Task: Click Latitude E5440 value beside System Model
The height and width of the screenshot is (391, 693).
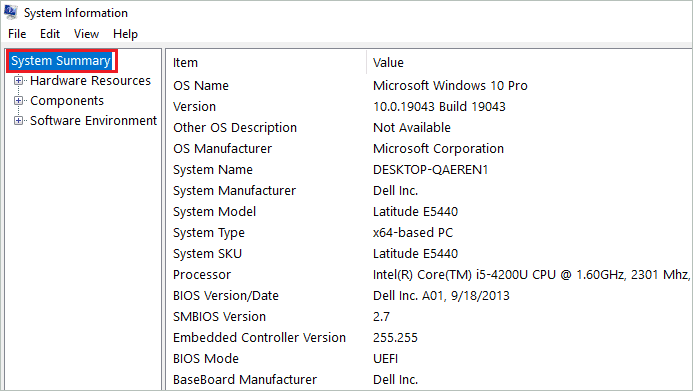Action: coord(415,212)
